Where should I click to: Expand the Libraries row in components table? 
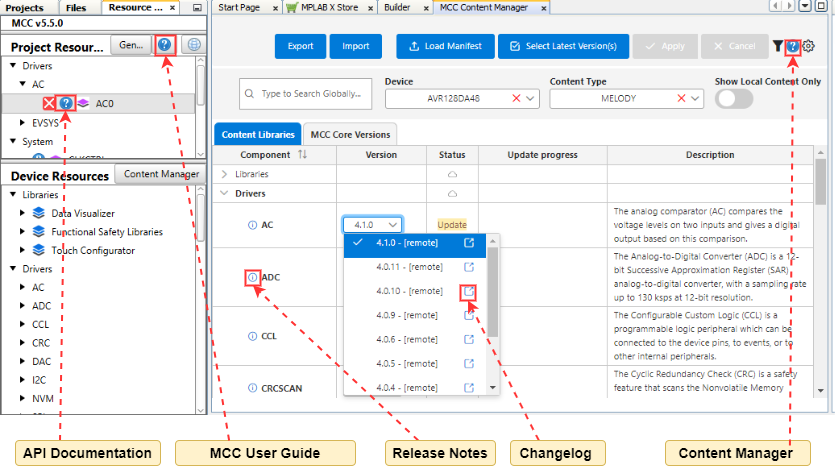tap(224, 174)
